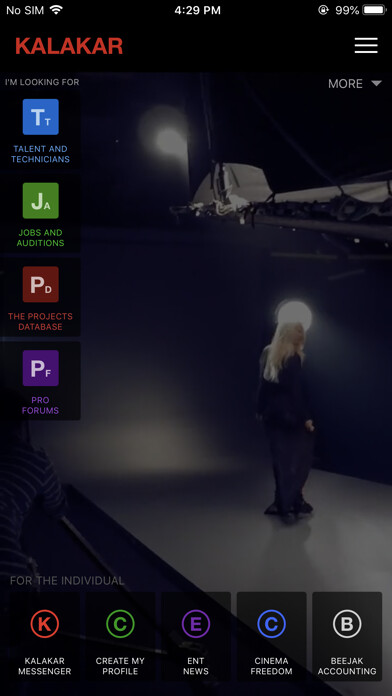Select the purple Pro Forums icon
The height and width of the screenshot is (696, 392).
pyautogui.click(x=40, y=368)
